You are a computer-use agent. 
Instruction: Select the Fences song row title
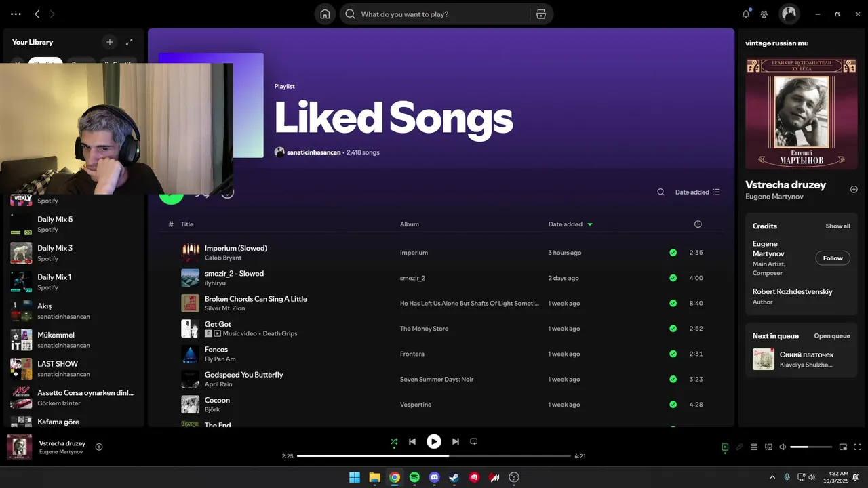216,350
